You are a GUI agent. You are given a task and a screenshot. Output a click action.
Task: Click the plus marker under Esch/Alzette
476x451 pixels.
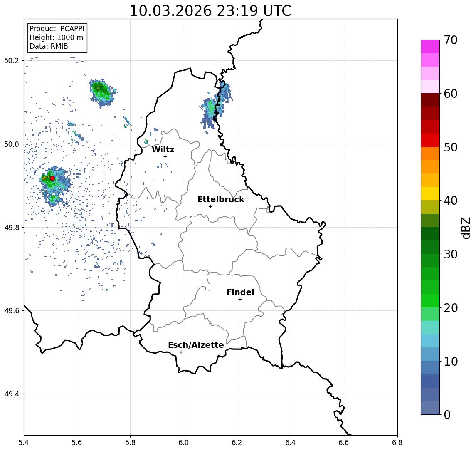click(x=181, y=352)
